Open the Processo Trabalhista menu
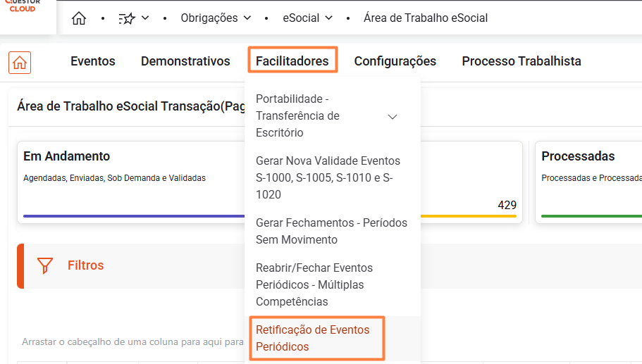Screen dimensions: 642x364 point(521,61)
